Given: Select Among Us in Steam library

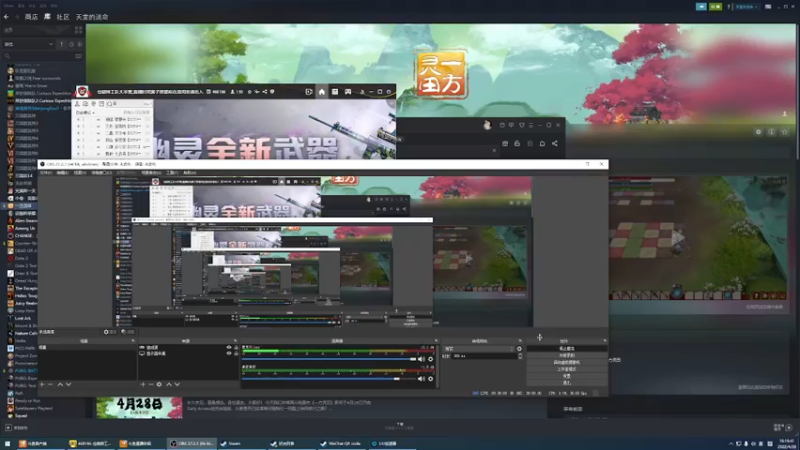Looking at the screenshot, I should pyautogui.click(x=24, y=228).
